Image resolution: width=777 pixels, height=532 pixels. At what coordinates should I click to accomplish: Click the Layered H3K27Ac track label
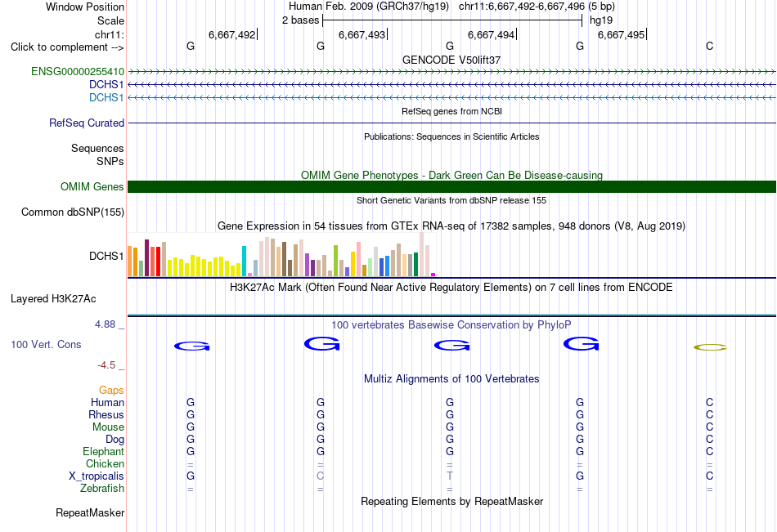coord(53,299)
